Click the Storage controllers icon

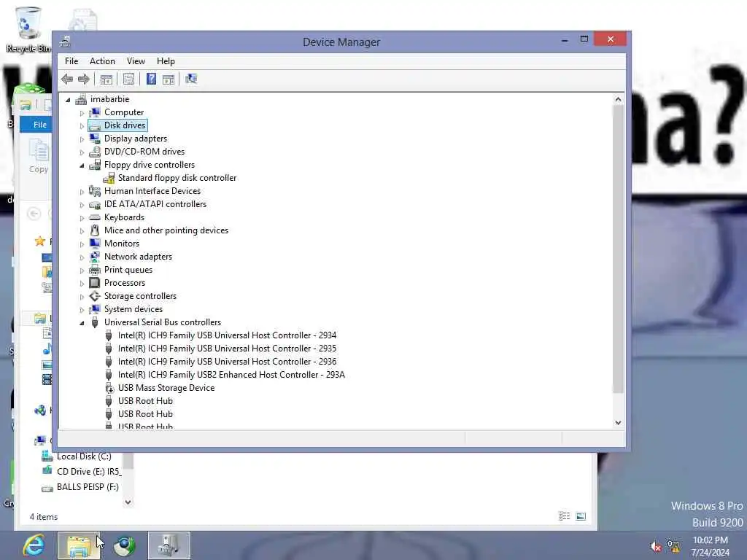(95, 296)
